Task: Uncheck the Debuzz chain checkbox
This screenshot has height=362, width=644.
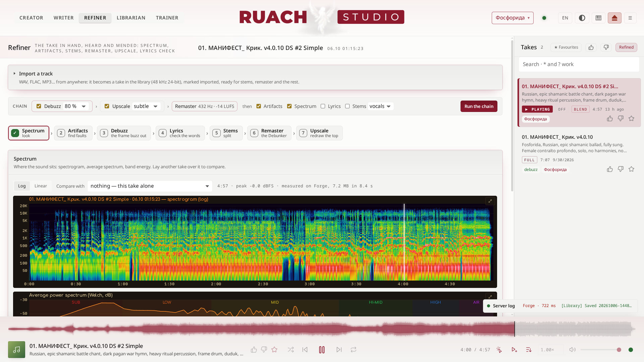Action: click(x=39, y=106)
